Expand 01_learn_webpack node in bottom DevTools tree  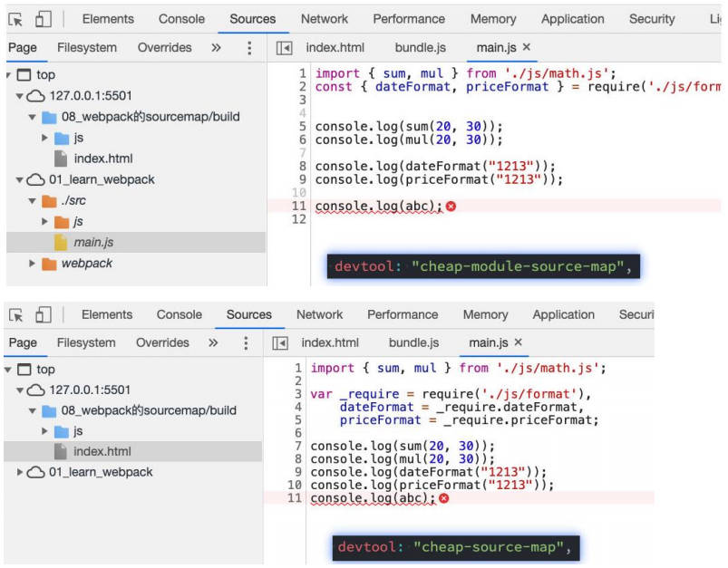pos(20,472)
